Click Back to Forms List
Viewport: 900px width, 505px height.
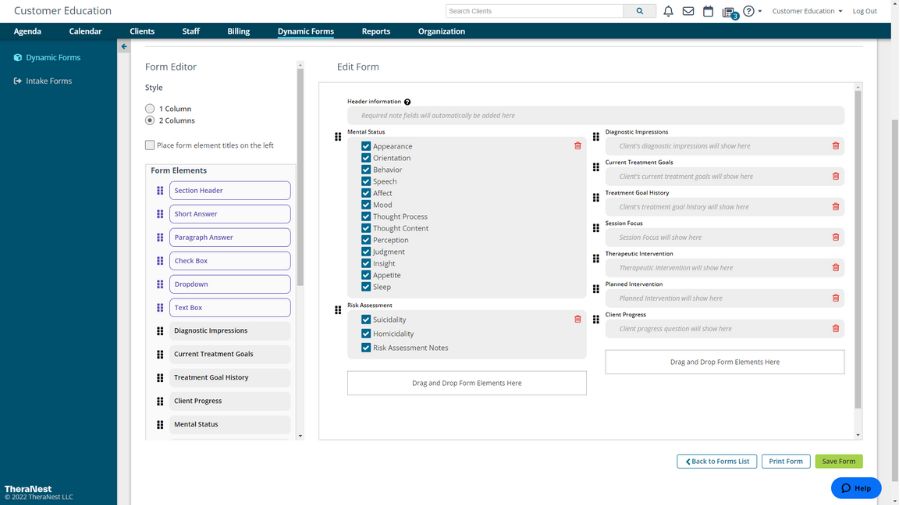(717, 461)
